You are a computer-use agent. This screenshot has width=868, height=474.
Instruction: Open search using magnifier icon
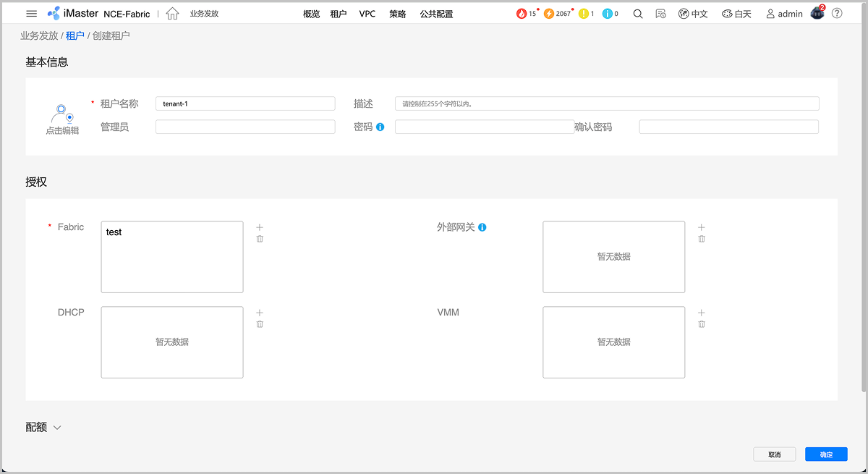(638, 14)
